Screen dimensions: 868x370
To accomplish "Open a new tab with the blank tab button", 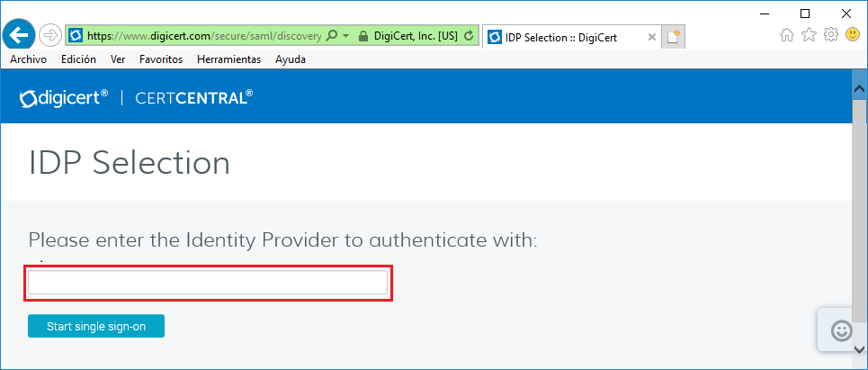I will [674, 37].
